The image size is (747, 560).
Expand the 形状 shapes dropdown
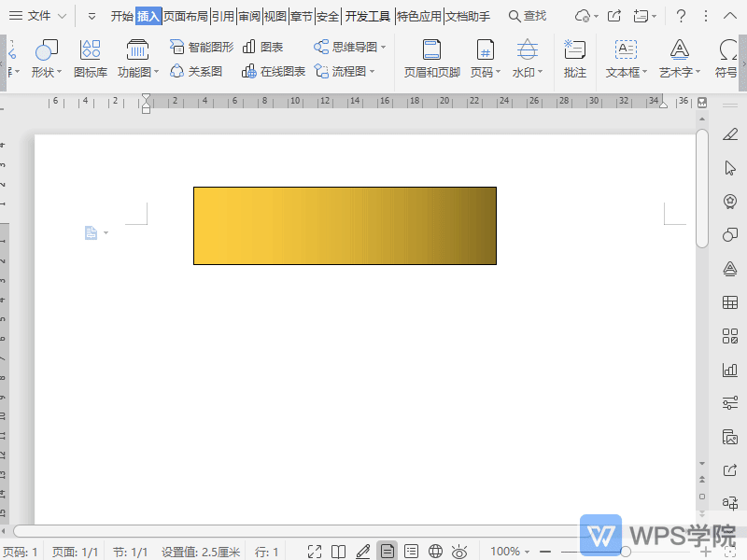tap(46, 72)
